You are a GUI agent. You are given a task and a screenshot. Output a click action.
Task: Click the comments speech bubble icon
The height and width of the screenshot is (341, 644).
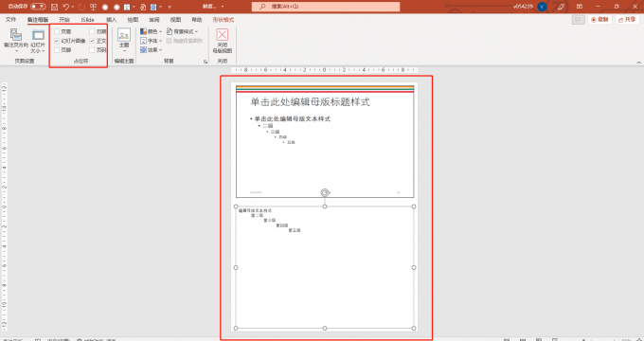point(579,19)
